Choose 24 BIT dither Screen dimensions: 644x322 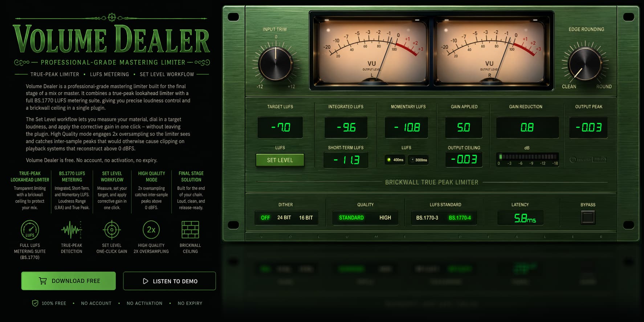click(x=284, y=218)
